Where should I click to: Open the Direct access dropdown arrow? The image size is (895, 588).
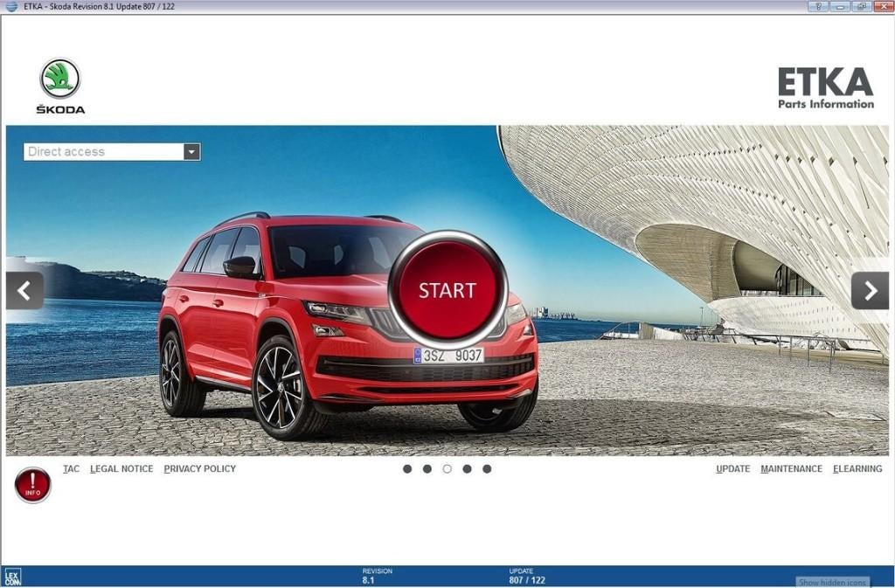tap(191, 151)
